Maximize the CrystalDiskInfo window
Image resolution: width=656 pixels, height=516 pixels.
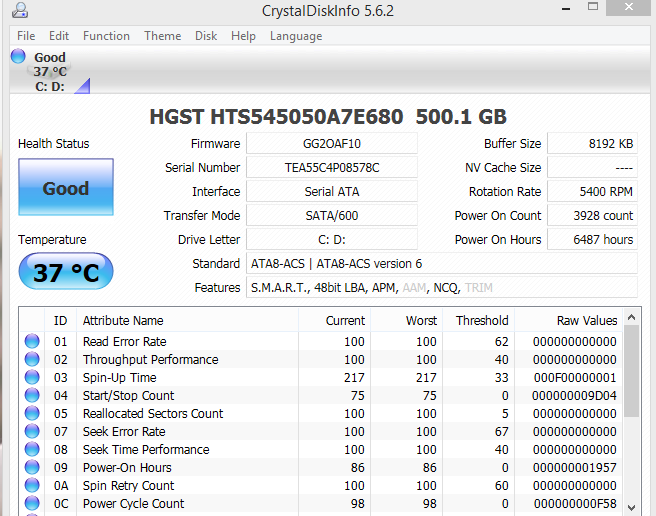point(593,7)
